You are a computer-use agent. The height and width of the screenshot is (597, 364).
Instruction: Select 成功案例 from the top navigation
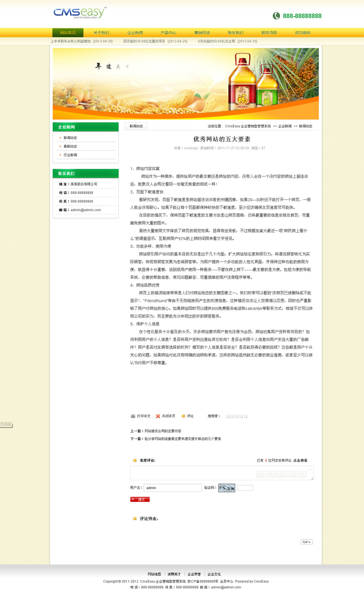pyautogui.click(x=302, y=33)
